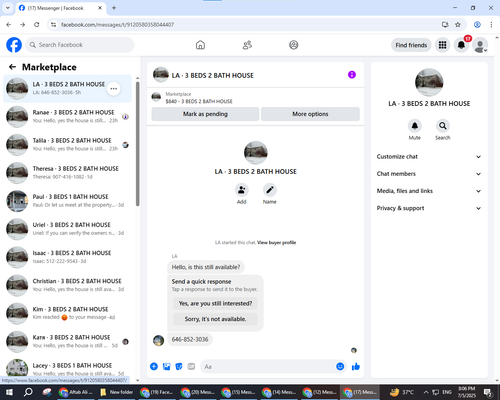Open Катя 3 BEDS 2 BATH conversation
Viewport: 500px width, 400px height.
pyautogui.click(x=68, y=341)
